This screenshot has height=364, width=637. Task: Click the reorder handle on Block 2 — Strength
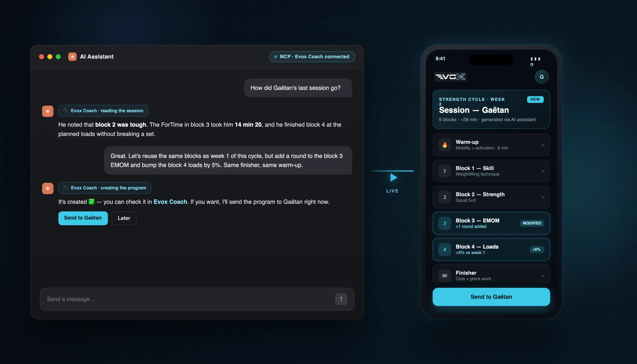click(x=543, y=197)
